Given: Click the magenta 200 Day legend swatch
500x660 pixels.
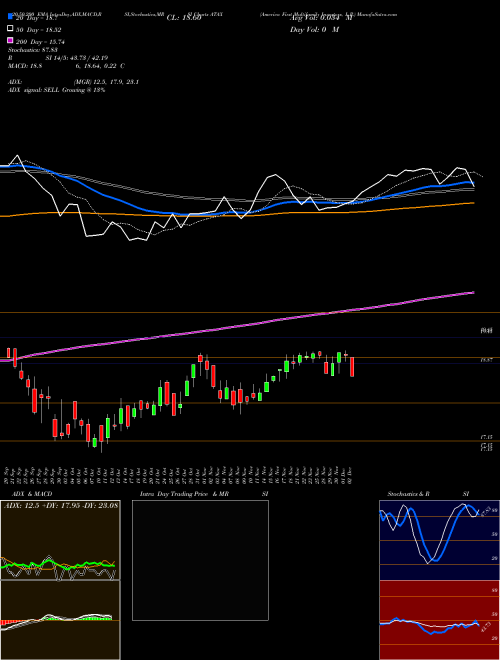Looking at the screenshot, I should [x=10, y=40].
